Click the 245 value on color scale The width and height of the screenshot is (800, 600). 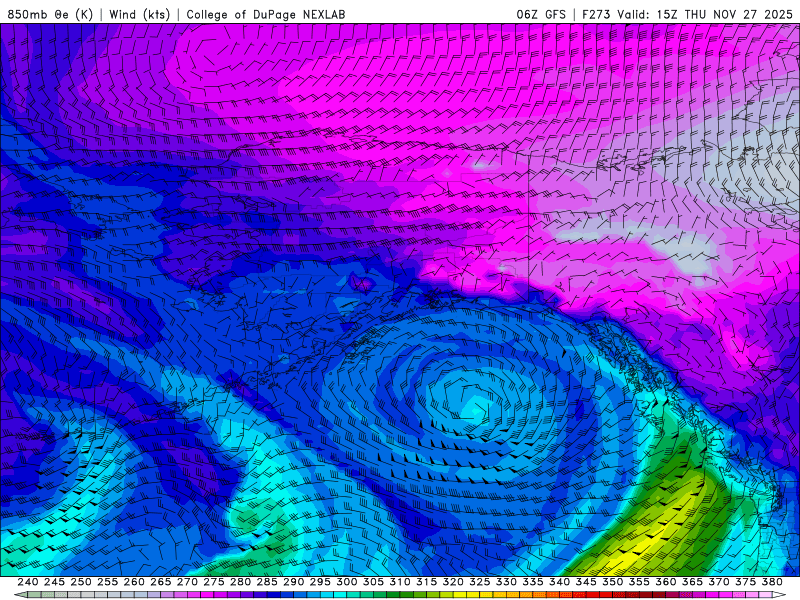click(x=54, y=582)
